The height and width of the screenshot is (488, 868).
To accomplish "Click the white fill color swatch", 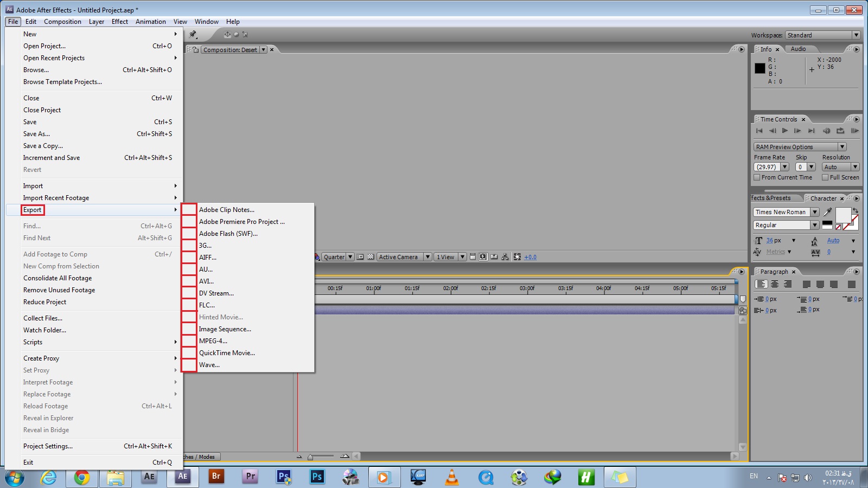I will coord(843,215).
